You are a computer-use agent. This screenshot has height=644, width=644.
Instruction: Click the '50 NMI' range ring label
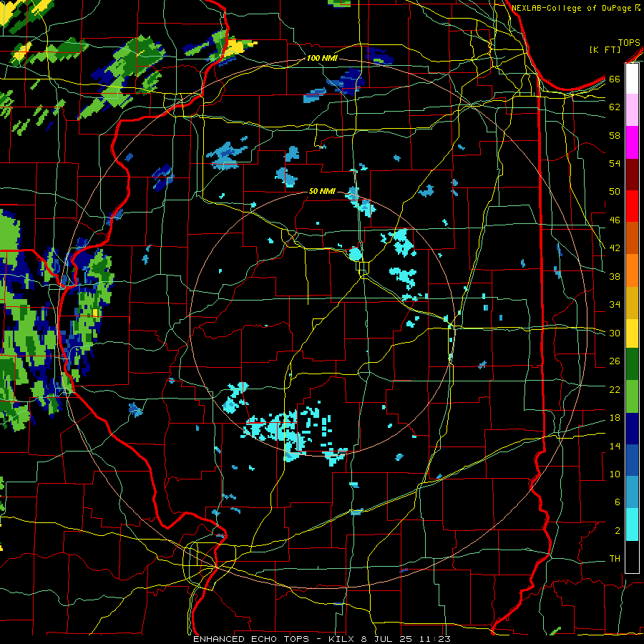pyautogui.click(x=322, y=191)
